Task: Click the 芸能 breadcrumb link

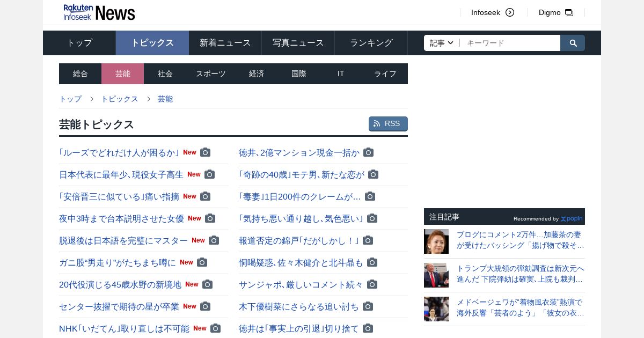Action: click(x=165, y=99)
